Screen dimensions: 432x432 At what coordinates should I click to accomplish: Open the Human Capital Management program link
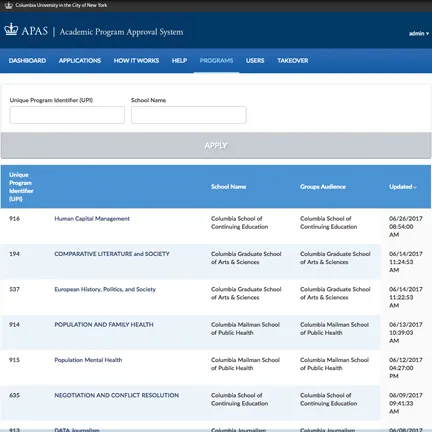click(92, 219)
